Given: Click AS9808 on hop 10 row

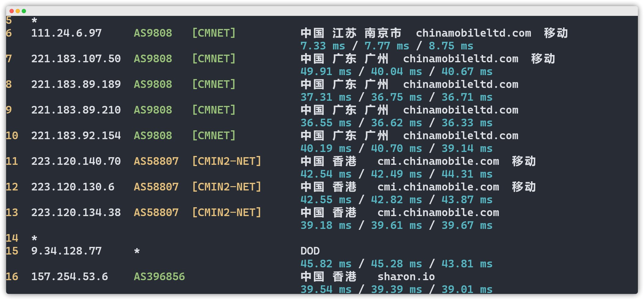Looking at the screenshot, I should click(153, 136).
